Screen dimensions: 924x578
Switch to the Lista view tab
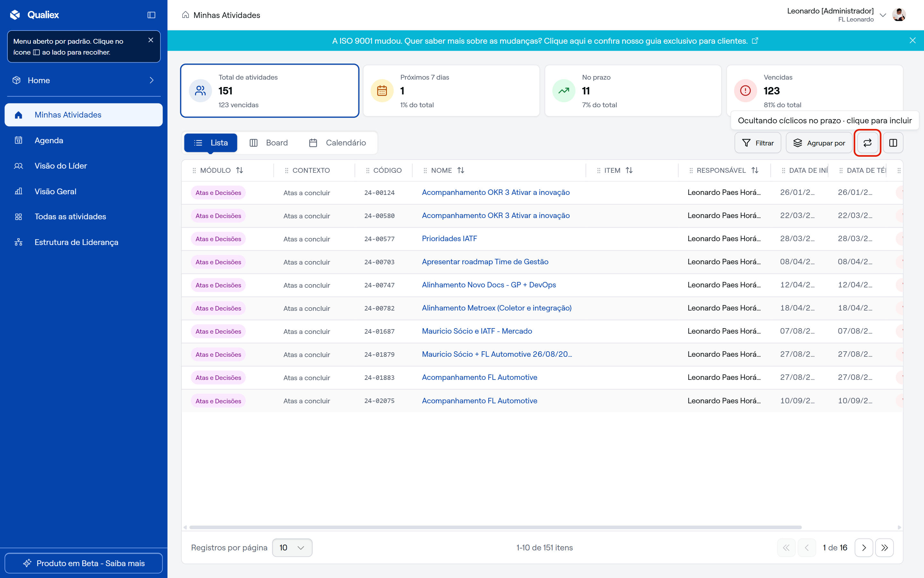211,143
